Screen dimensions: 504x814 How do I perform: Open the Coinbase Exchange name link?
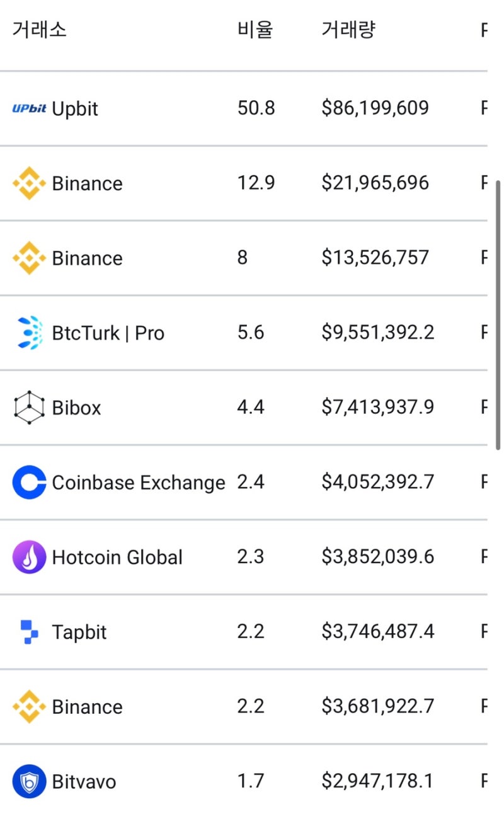pos(138,483)
